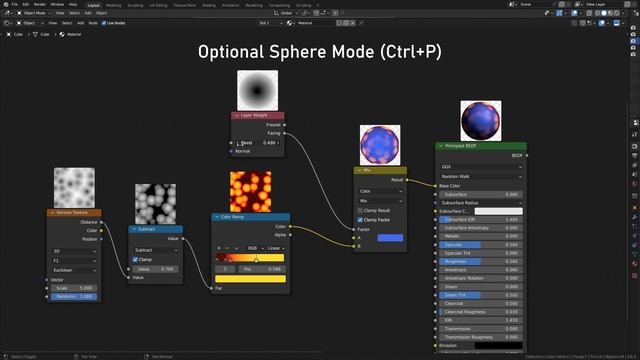Click the Randomness slider on Voronoi Texture

click(x=74, y=297)
